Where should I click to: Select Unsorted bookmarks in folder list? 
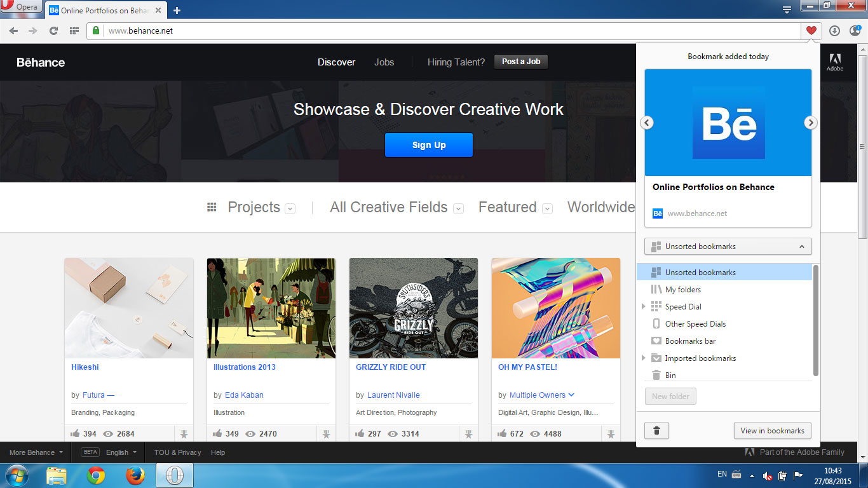pyautogui.click(x=724, y=273)
